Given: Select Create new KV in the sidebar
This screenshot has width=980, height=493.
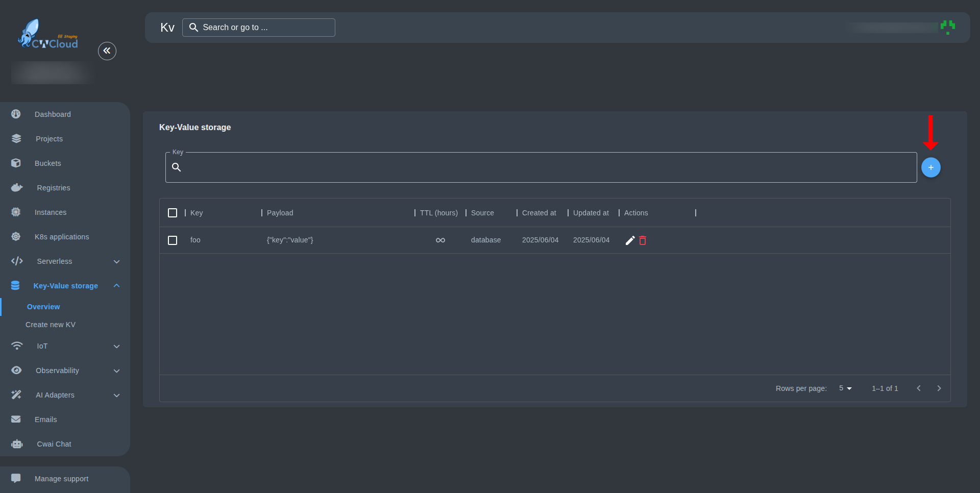Looking at the screenshot, I should (51, 324).
